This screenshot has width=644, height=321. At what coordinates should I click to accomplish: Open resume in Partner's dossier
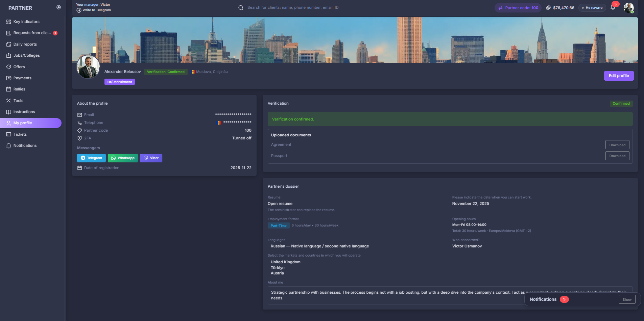(280, 203)
